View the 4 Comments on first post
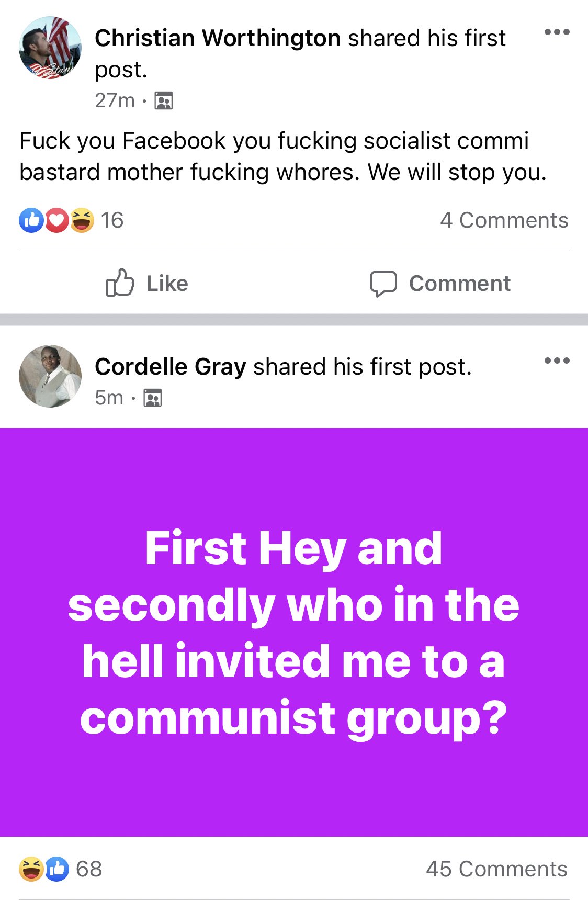 tap(504, 220)
